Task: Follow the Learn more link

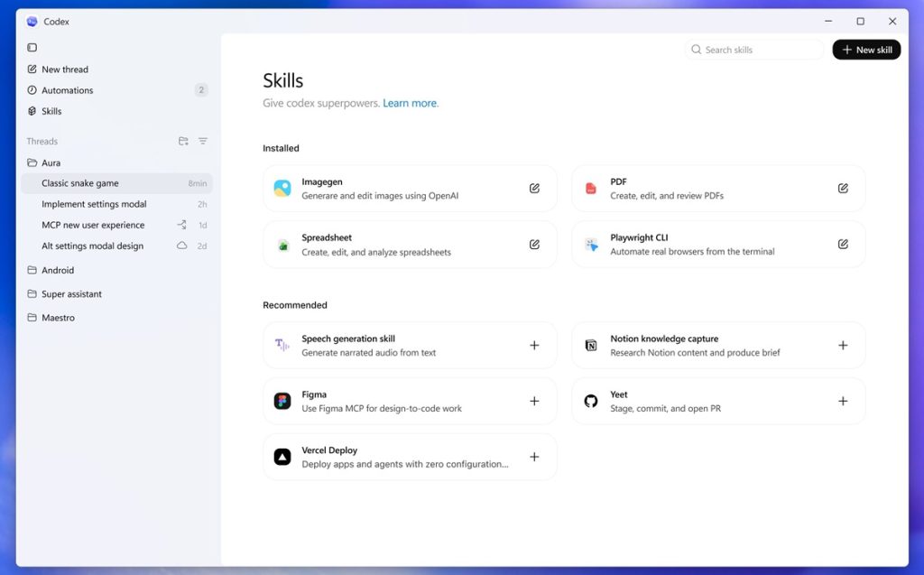Action: [410, 103]
